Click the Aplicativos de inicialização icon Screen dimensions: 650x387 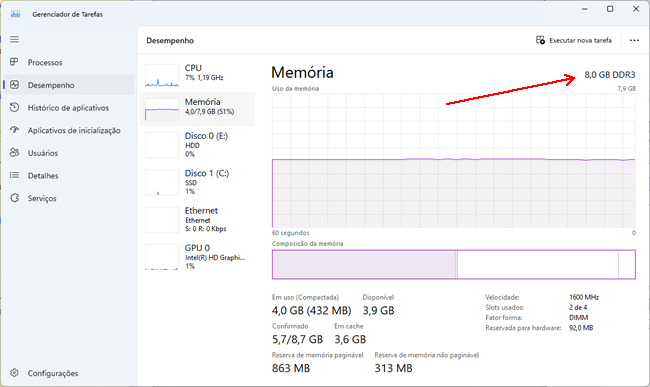[x=15, y=130]
